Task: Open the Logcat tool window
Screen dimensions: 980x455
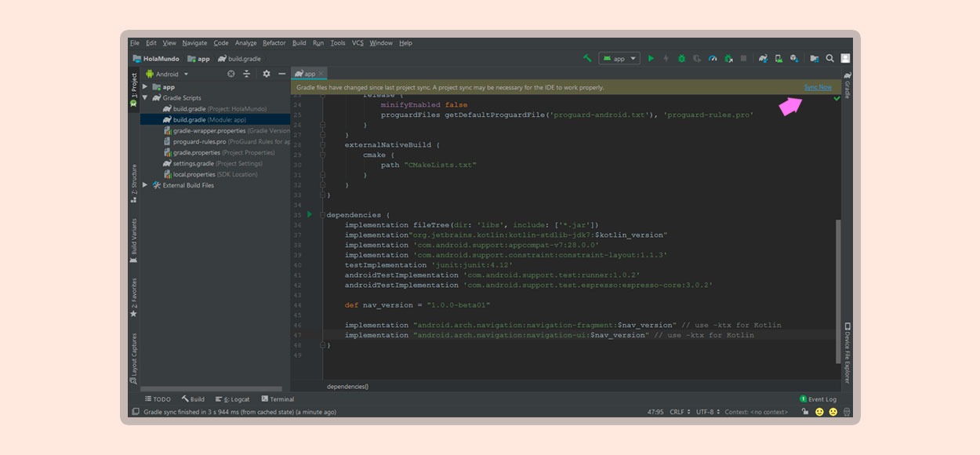Action: [x=232, y=399]
